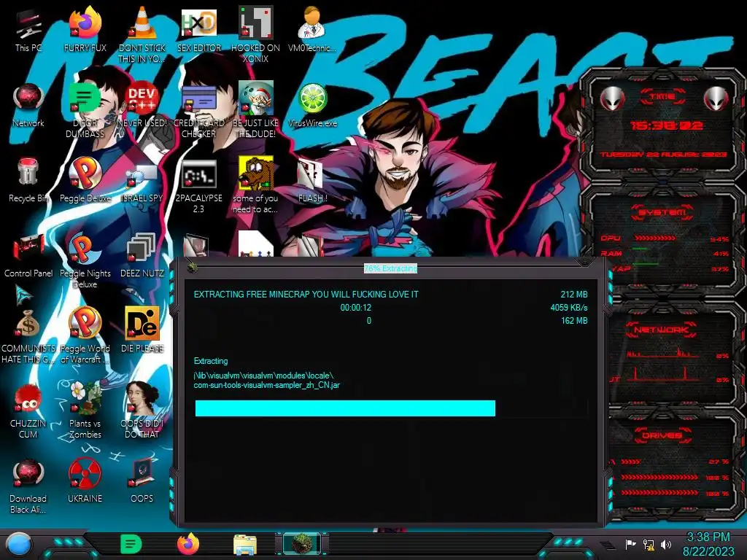Open the Download Black Ali... icon
This screenshot has width=747, height=560.
pos(28,486)
